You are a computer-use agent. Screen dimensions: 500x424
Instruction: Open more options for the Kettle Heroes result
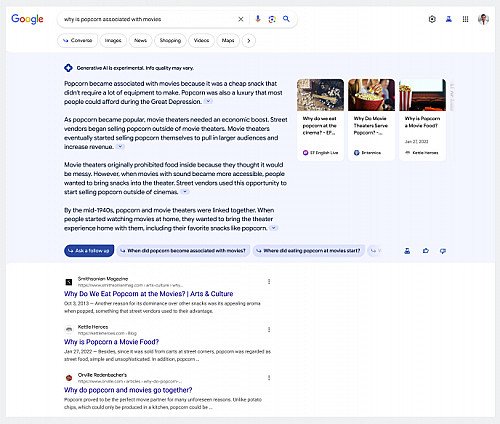[269, 330]
